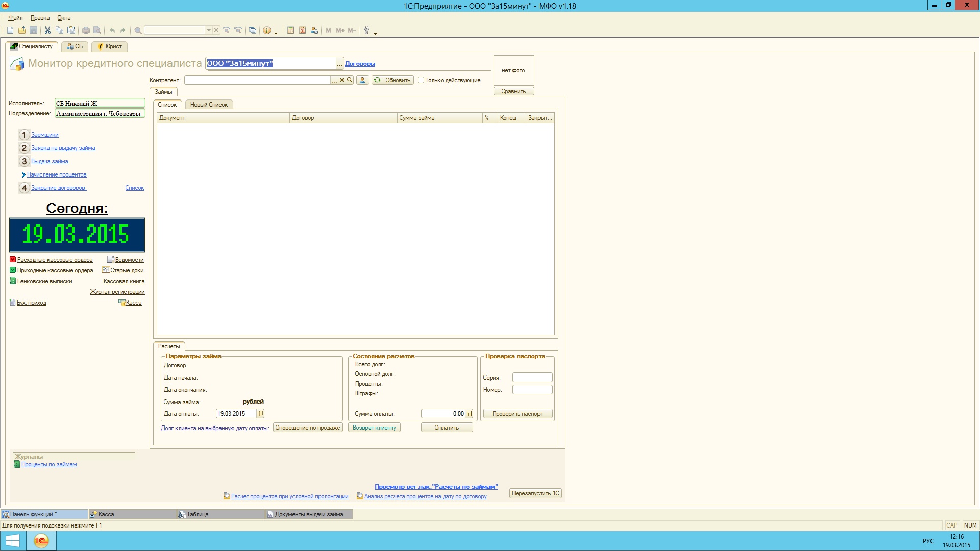Open the search box dropdown arrow in toolbar
The height and width of the screenshot is (551, 980).
[x=208, y=31]
